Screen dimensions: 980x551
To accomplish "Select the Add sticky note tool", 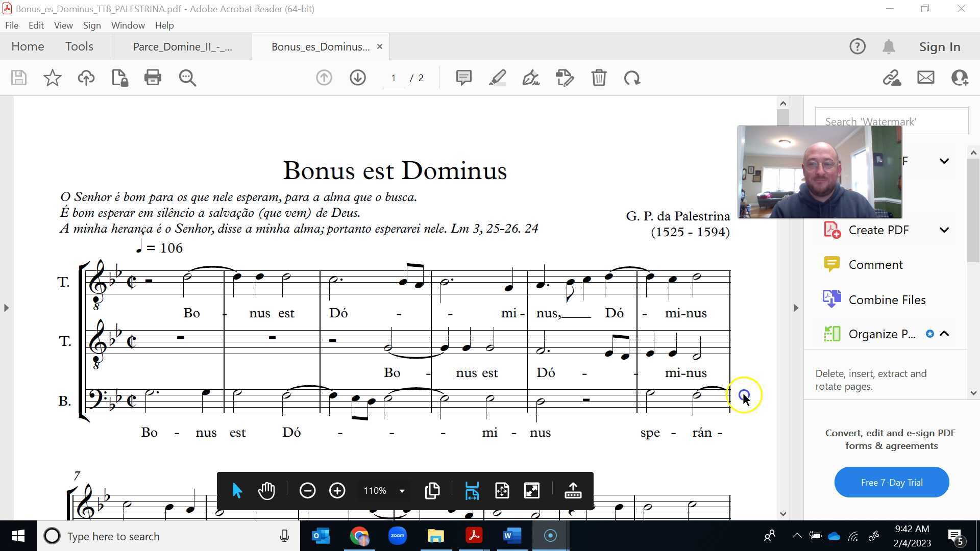I will click(x=463, y=78).
